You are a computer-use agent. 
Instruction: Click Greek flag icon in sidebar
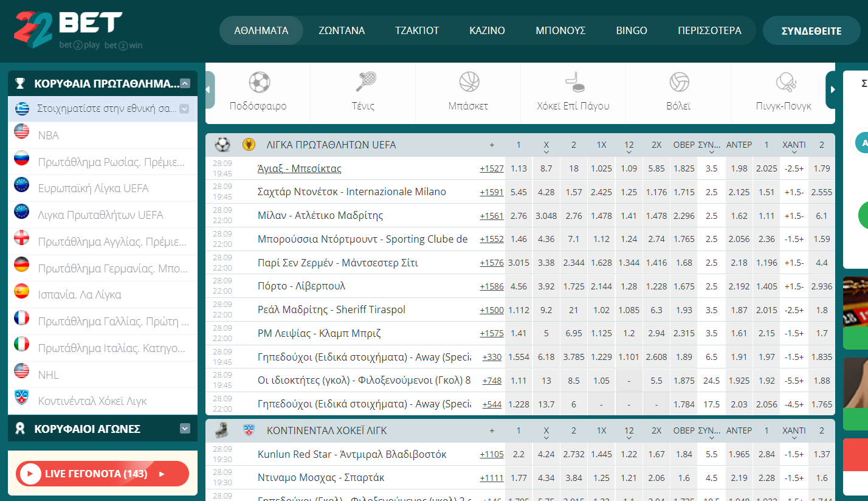(22, 109)
